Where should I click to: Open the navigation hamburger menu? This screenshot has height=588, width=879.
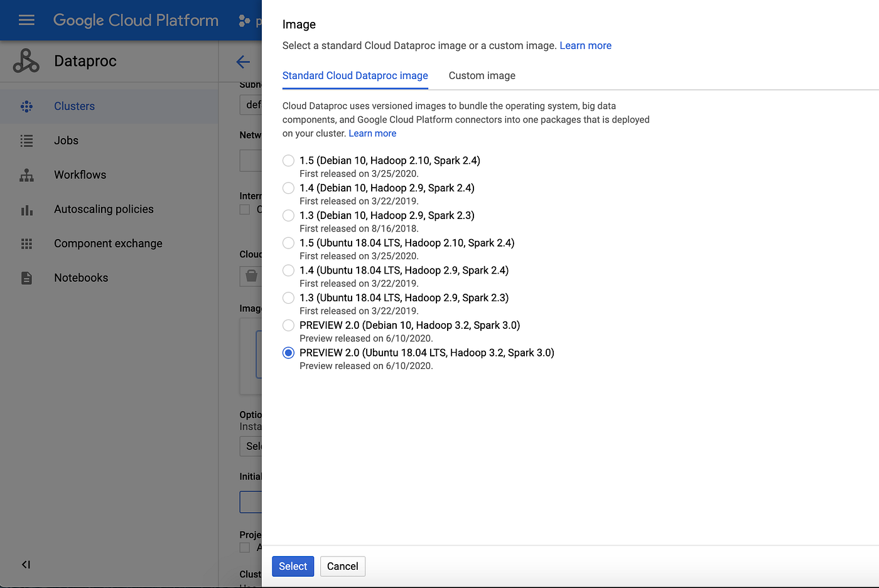click(26, 19)
